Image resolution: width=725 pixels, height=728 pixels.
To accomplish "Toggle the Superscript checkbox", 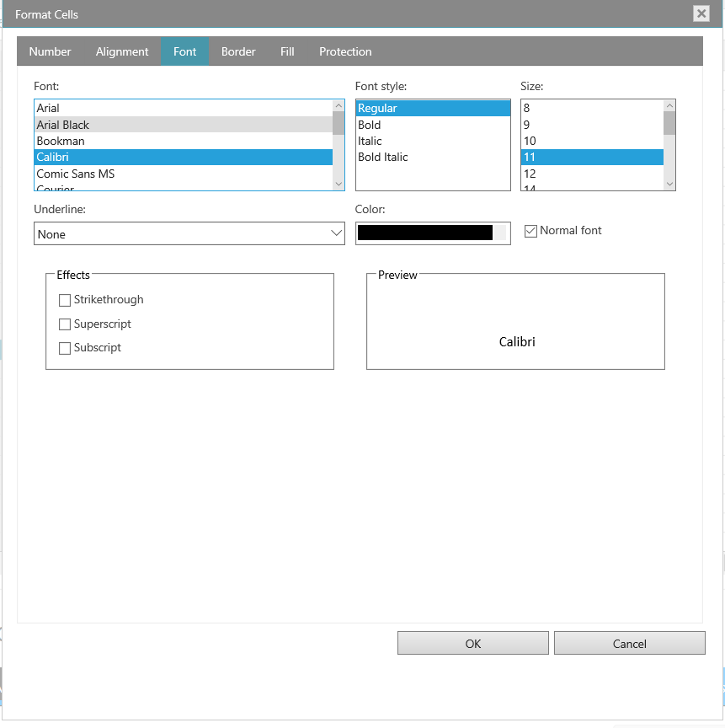I will 65,324.
